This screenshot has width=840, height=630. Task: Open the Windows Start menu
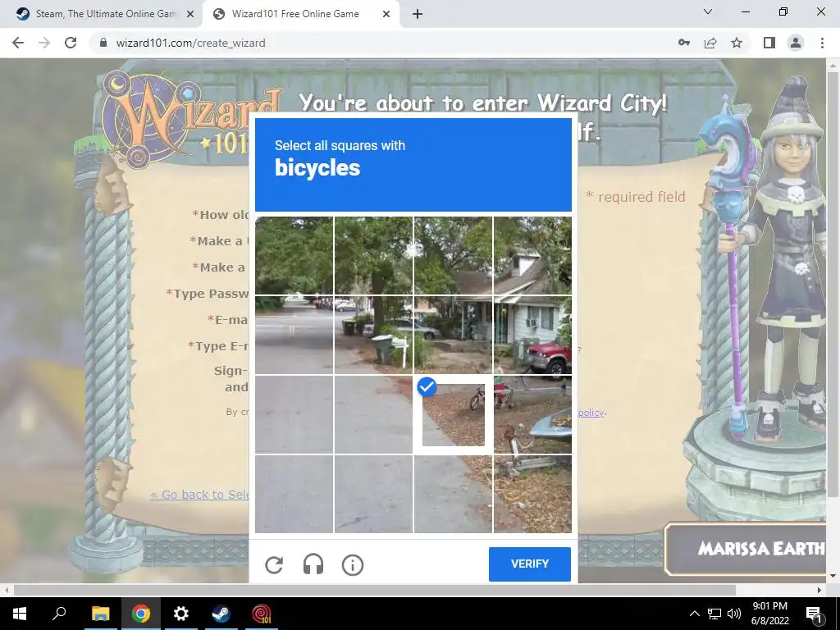(x=20, y=614)
